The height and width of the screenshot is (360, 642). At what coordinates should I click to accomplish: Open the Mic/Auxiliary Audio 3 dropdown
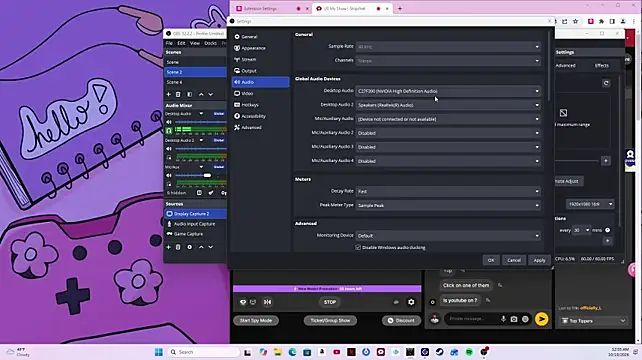[448, 147]
